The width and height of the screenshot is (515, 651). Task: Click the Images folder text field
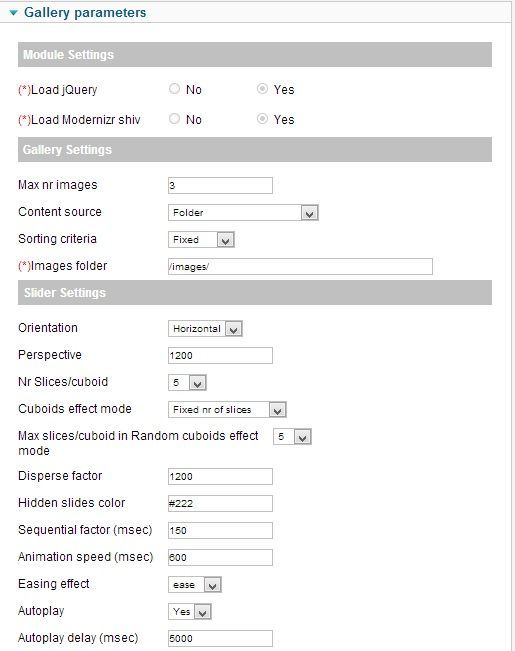click(x=300, y=267)
